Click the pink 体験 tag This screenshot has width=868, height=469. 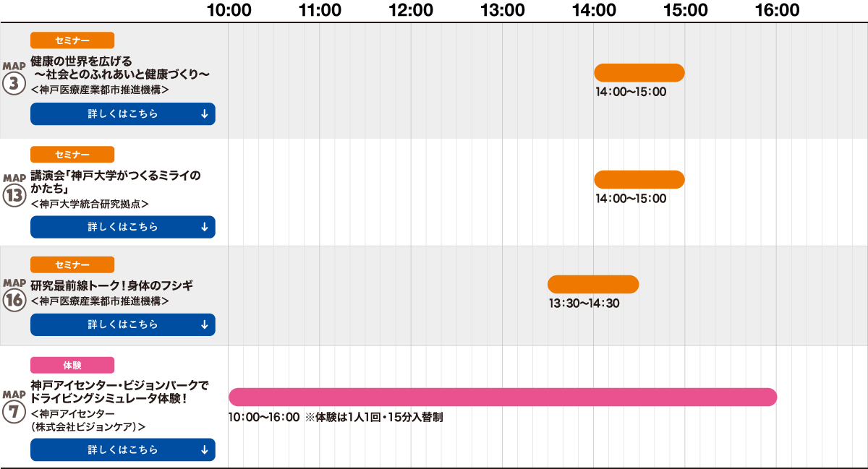pyautogui.click(x=72, y=365)
